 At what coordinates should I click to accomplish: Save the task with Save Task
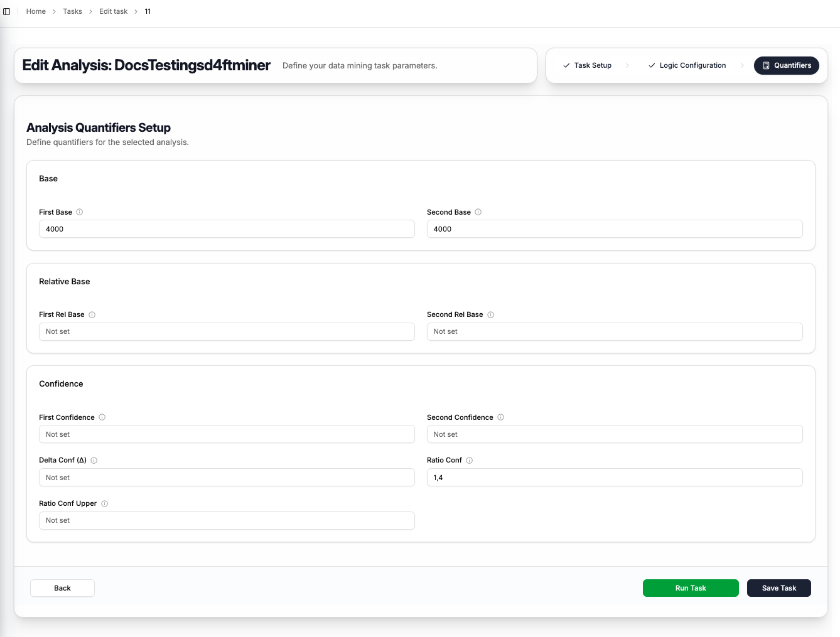tap(778, 588)
